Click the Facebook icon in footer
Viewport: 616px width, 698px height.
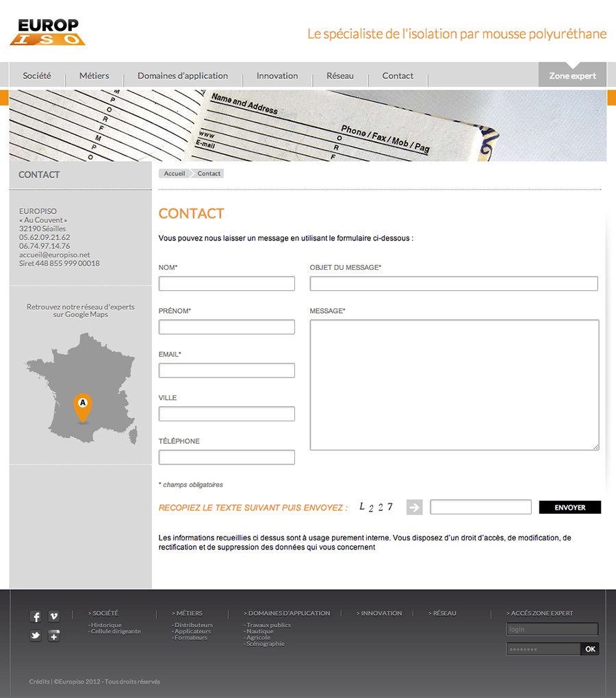point(36,616)
